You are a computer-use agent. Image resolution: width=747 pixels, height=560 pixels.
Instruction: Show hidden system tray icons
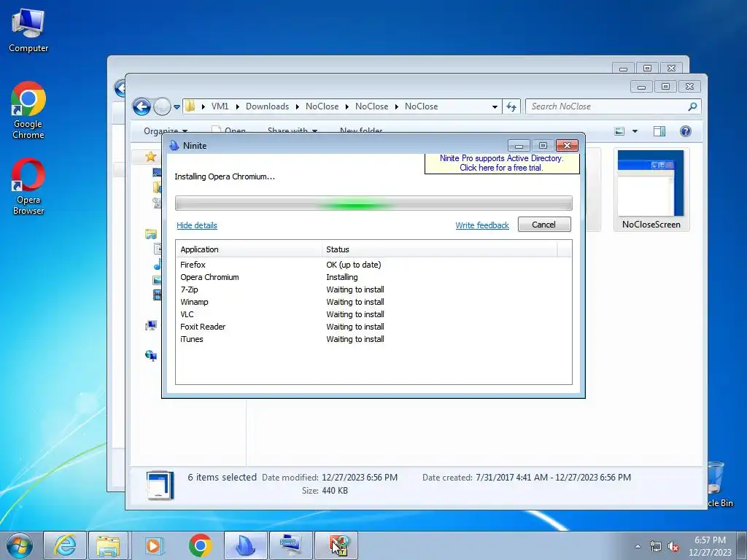(638, 546)
